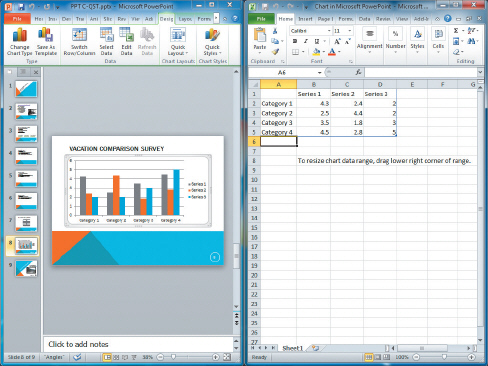Expand Excel formula bar
Viewport: 488px width, 366px height.
480,72
